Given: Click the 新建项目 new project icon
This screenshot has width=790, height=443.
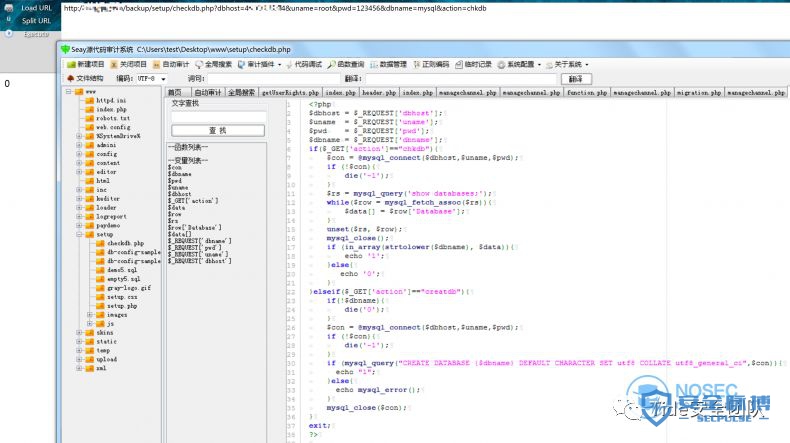Looking at the screenshot, I should pos(71,65).
